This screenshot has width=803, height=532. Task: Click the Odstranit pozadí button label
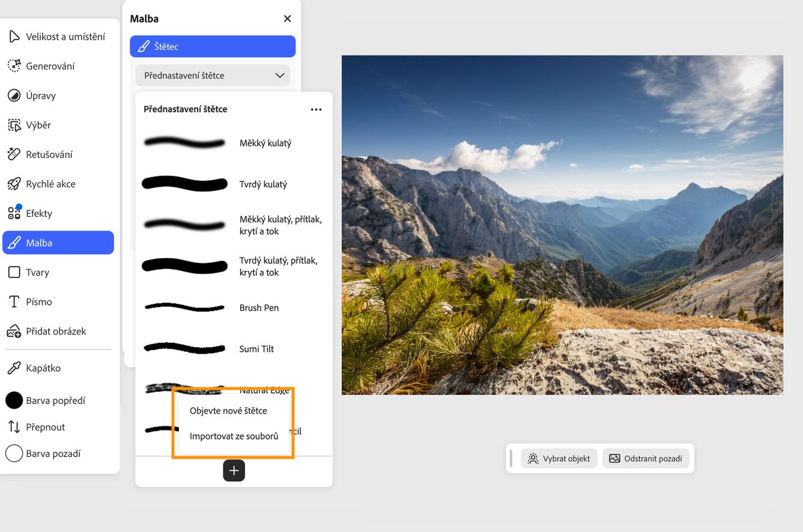pos(653,459)
